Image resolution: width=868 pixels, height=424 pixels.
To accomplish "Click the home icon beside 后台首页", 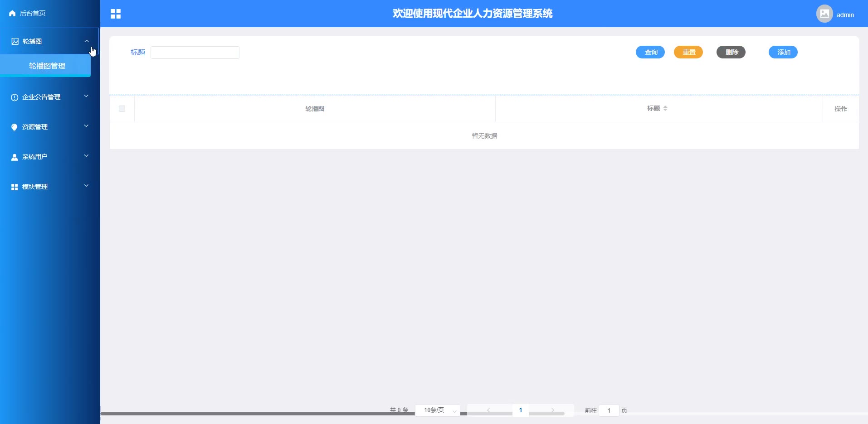I will tap(12, 14).
